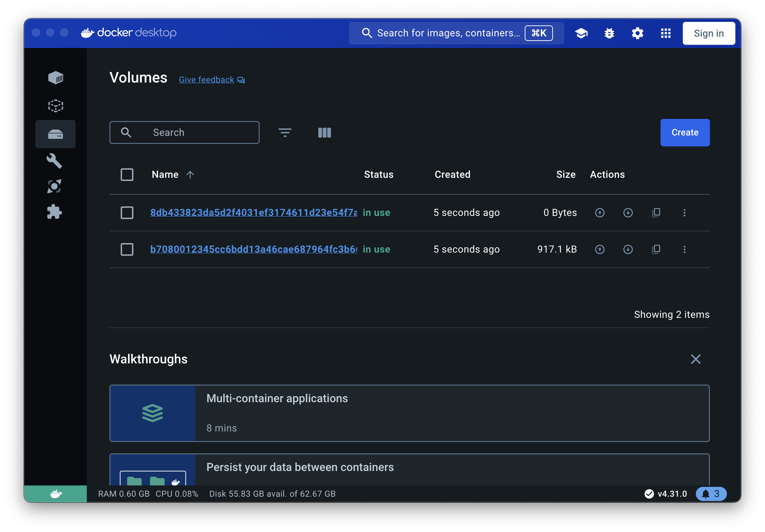Open the apps grid icon

pos(666,33)
